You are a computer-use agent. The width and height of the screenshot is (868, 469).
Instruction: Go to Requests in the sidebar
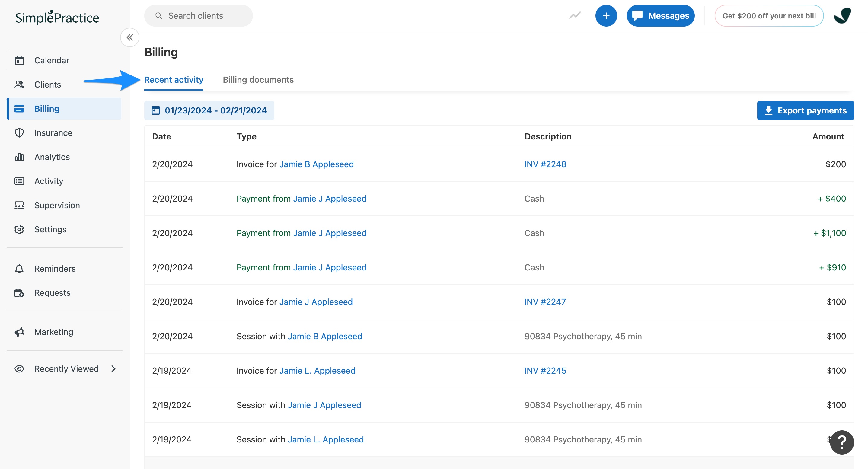(53, 293)
